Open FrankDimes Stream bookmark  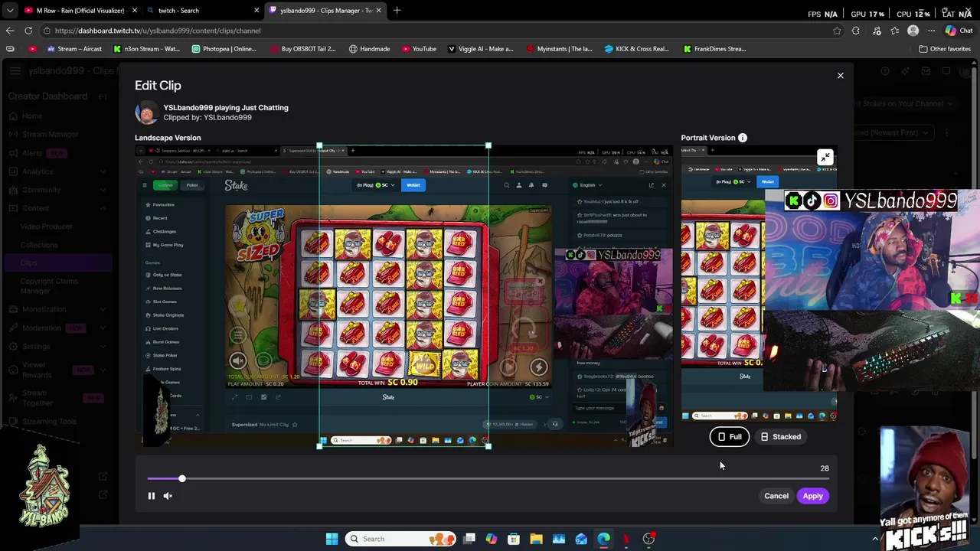pos(714,49)
